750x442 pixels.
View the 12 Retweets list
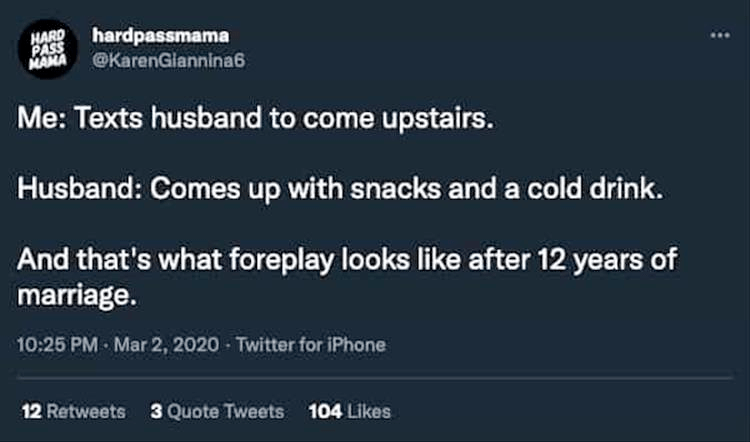(73, 411)
